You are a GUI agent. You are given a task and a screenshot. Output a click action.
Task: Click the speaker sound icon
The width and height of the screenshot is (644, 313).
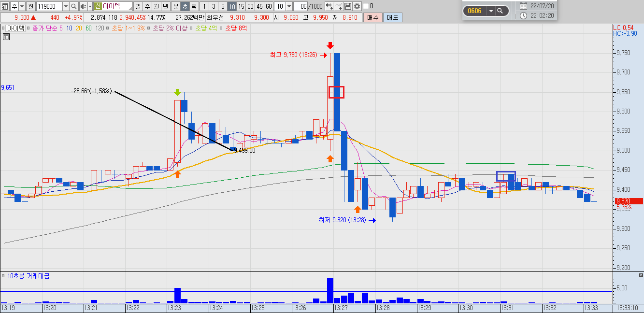(x=82, y=6)
